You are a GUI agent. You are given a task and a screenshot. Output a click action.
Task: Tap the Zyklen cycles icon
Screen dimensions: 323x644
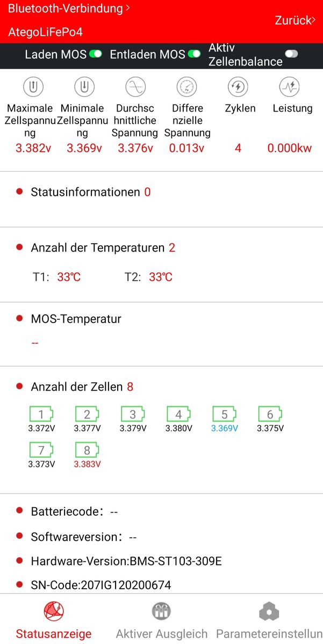(238, 86)
